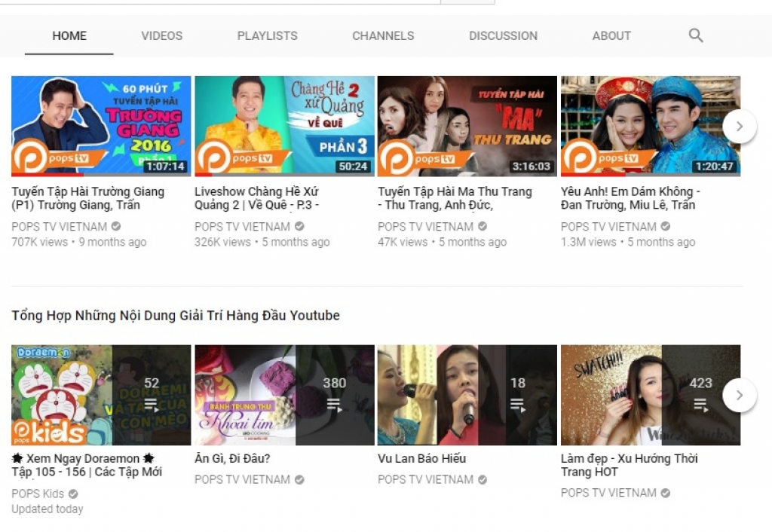Open POPS TV VIETNAM under Làm đẹp playlist
Screen dimensions: 772x532
(608, 493)
